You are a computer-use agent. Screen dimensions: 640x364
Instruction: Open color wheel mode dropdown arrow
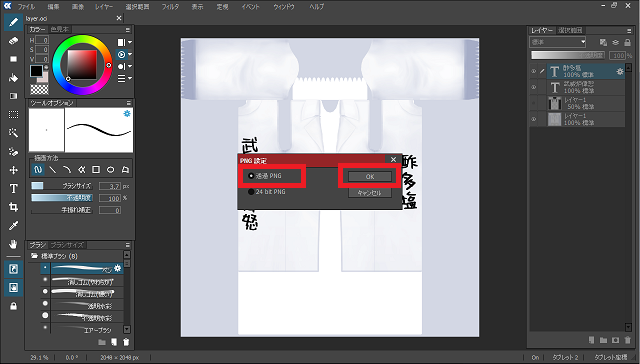130,54
